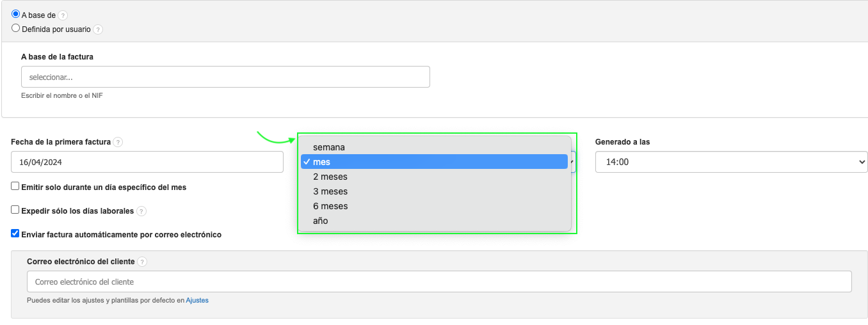Click the invoice 'seleccionar...' search field
This screenshot has width=868, height=325.
[x=225, y=77]
